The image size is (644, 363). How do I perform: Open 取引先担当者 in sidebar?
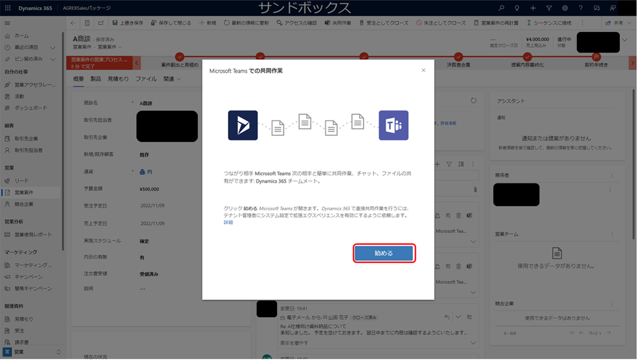pos(28,150)
